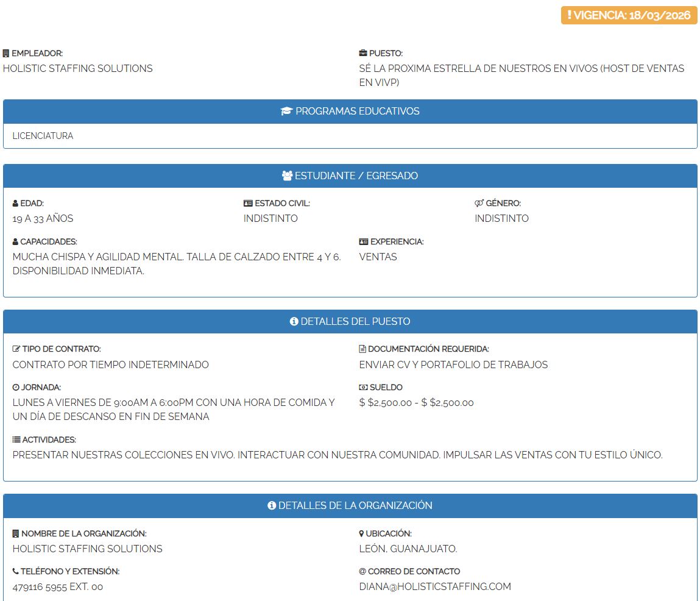Viewport: 700px width, 601px height.
Task: Click the document icon by DOCUMENTACIÓN REQUERIDA
Action: coord(362,349)
